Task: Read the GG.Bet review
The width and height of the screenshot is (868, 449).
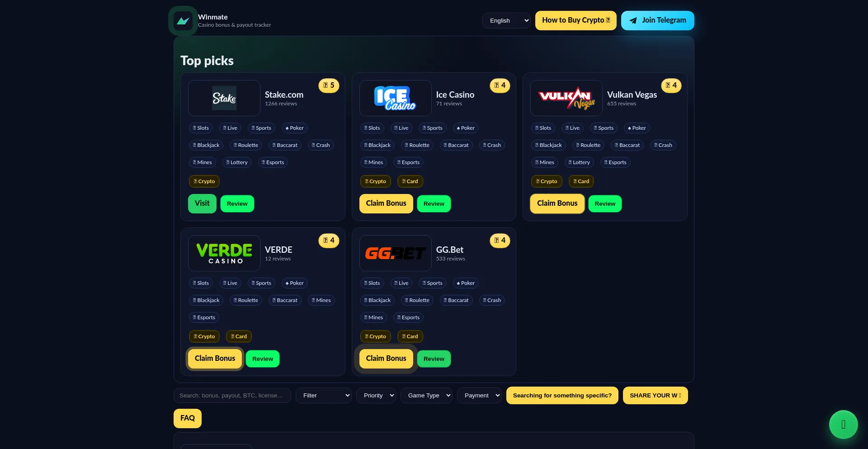Action: point(434,359)
